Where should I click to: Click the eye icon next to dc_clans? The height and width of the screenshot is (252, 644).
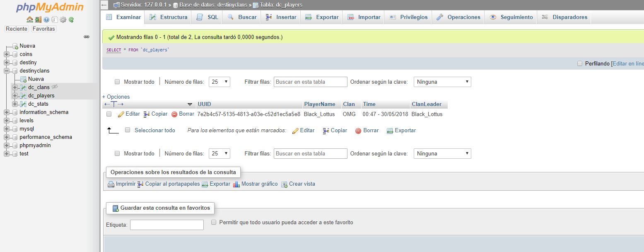click(55, 87)
